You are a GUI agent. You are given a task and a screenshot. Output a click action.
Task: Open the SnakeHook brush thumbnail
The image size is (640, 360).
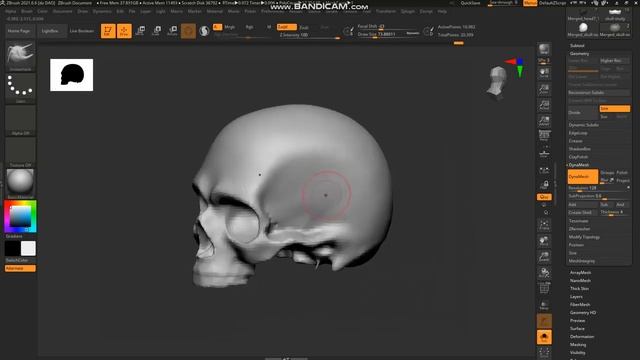point(20,56)
